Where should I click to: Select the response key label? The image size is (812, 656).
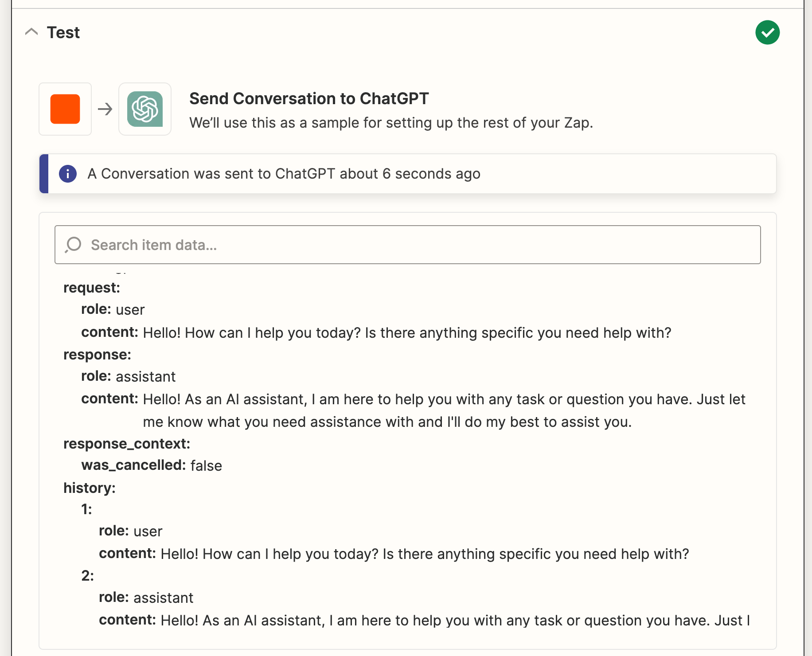pyautogui.click(x=97, y=355)
